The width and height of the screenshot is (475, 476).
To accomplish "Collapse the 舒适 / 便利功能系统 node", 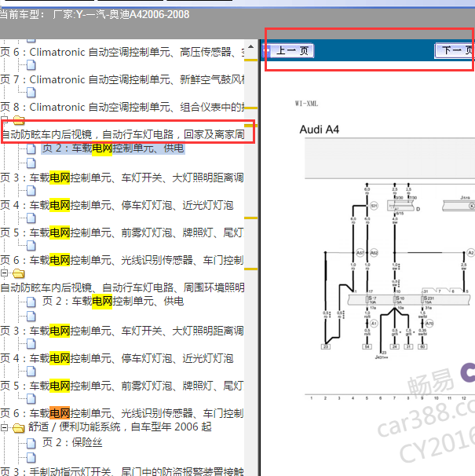I will 4,427.
